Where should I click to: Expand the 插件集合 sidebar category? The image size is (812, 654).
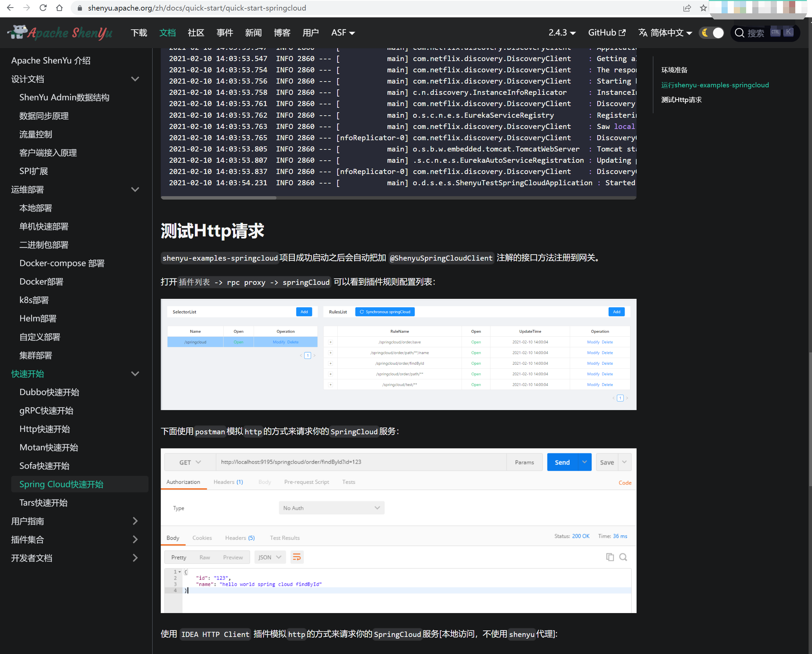pyautogui.click(x=135, y=539)
